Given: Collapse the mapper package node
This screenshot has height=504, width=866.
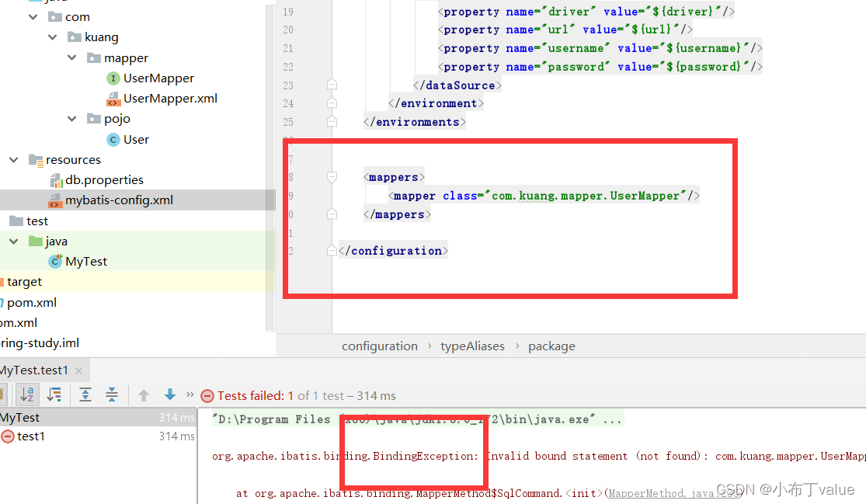Looking at the screenshot, I should tap(71, 57).
